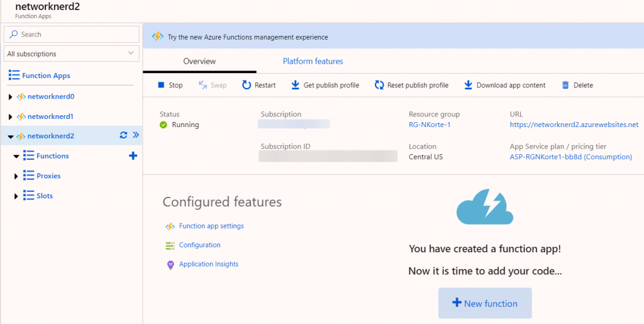
Task: Open the All subscriptions dropdown
Action: pos(72,53)
